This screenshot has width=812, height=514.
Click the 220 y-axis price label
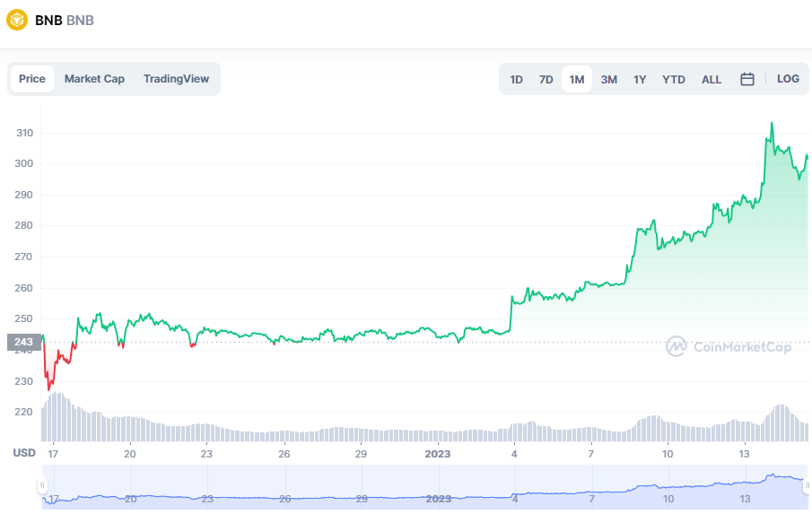click(x=23, y=412)
